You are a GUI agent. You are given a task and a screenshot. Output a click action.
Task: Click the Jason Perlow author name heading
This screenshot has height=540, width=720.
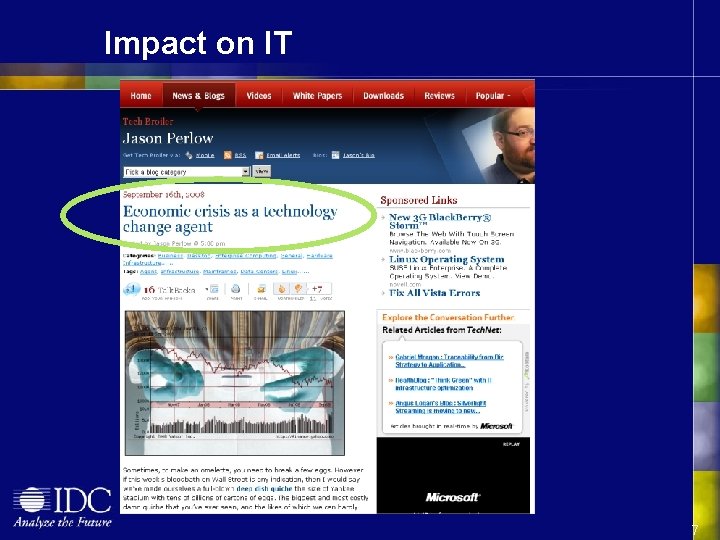point(168,138)
